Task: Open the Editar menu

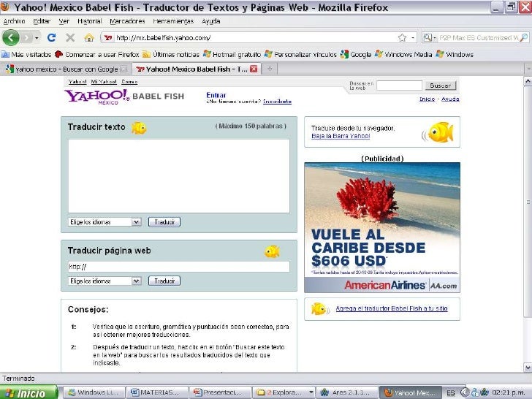Action: coord(42,21)
